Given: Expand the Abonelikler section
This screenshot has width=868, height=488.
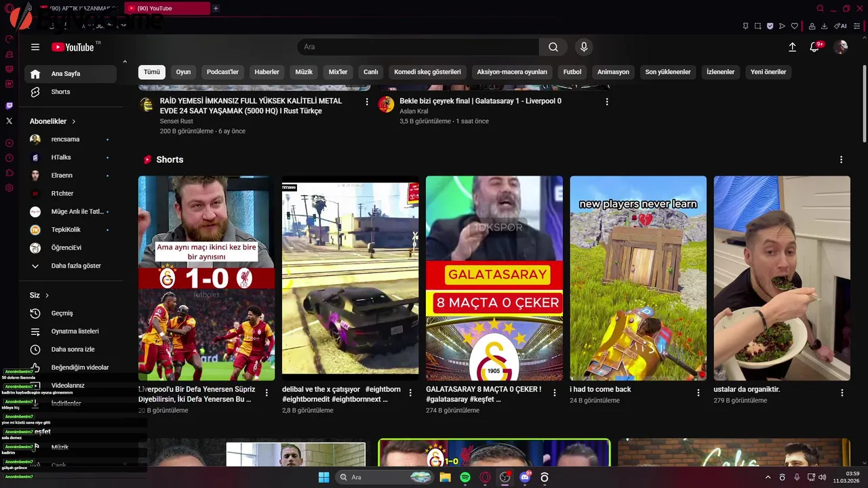Looking at the screenshot, I should point(53,121).
